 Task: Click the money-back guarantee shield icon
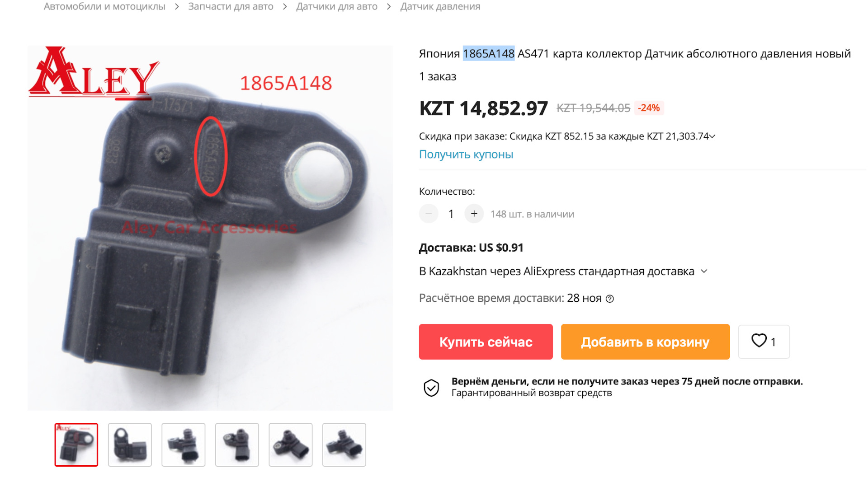point(431,388)
